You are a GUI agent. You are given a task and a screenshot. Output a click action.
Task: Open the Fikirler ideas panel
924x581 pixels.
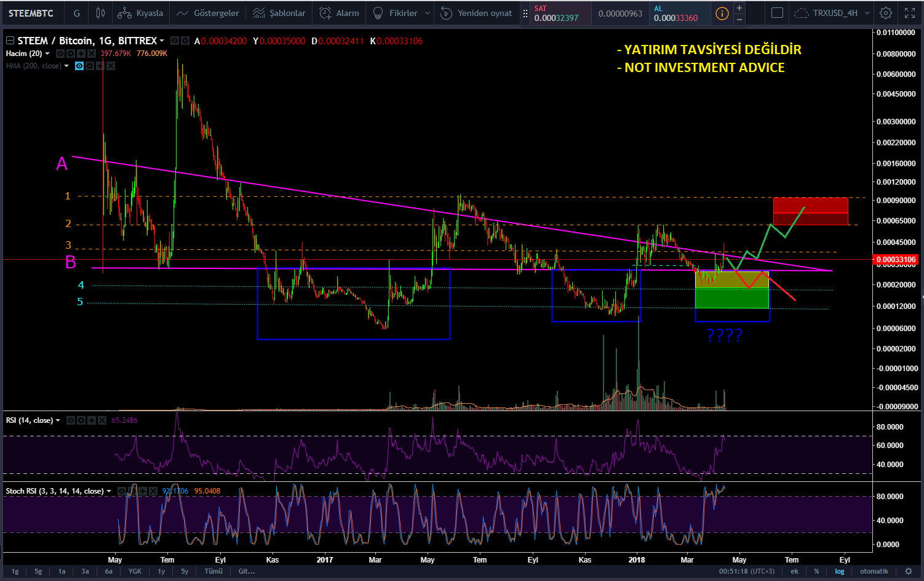pyautogui.click(x=395, y=13)
